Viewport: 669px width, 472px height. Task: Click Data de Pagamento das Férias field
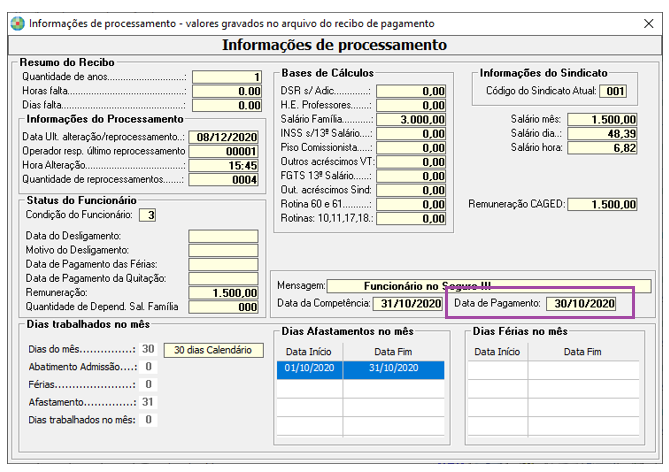coord(224,264)
